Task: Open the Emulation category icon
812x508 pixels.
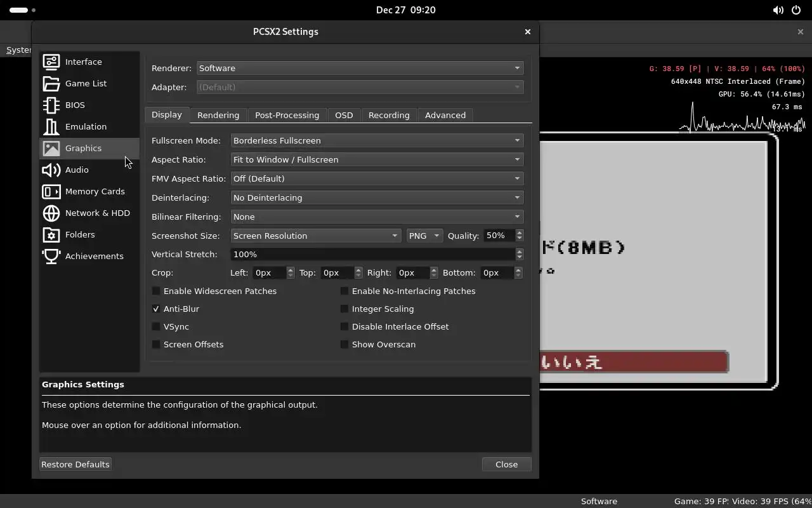Action: coord(51,126)
